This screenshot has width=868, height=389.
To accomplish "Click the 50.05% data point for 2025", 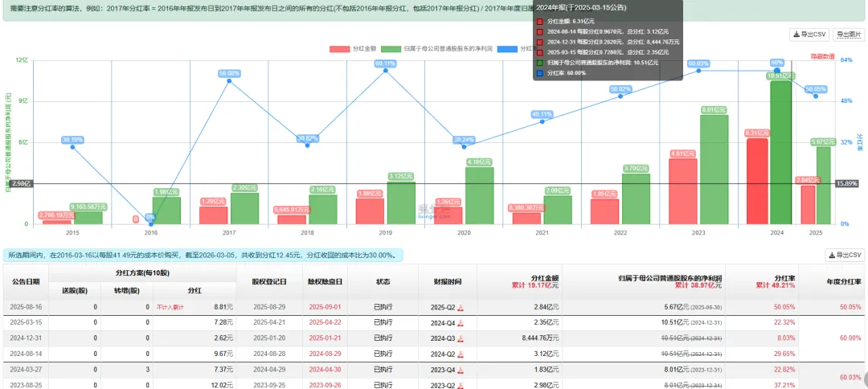I will [816, 96].
